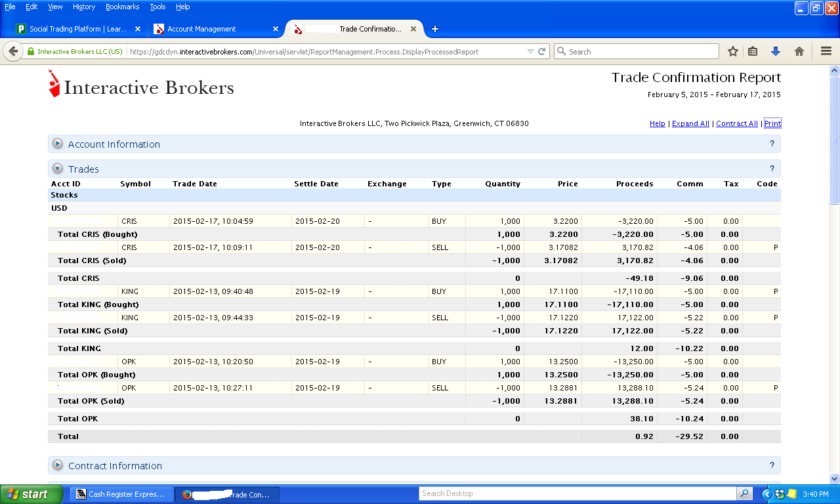Reload the page with the refresh icon
The height and width of the screenshot is (504, 840).
tap(542, 51)
